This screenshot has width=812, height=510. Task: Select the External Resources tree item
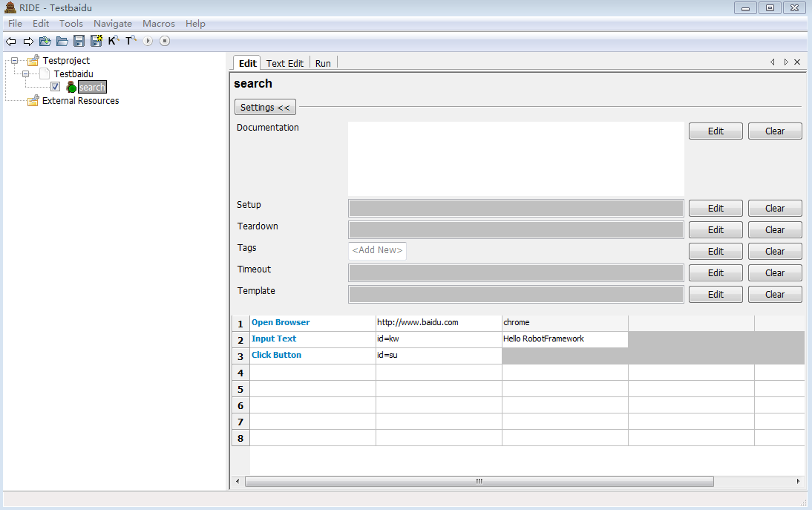(x=80, y=101)
